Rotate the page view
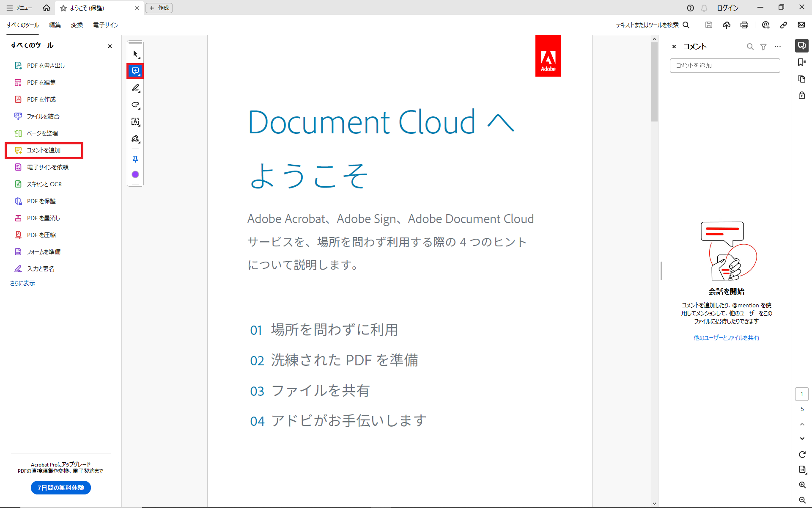This screenshot has height=508, width=812. pyautogui.click(x=802, y=455)
